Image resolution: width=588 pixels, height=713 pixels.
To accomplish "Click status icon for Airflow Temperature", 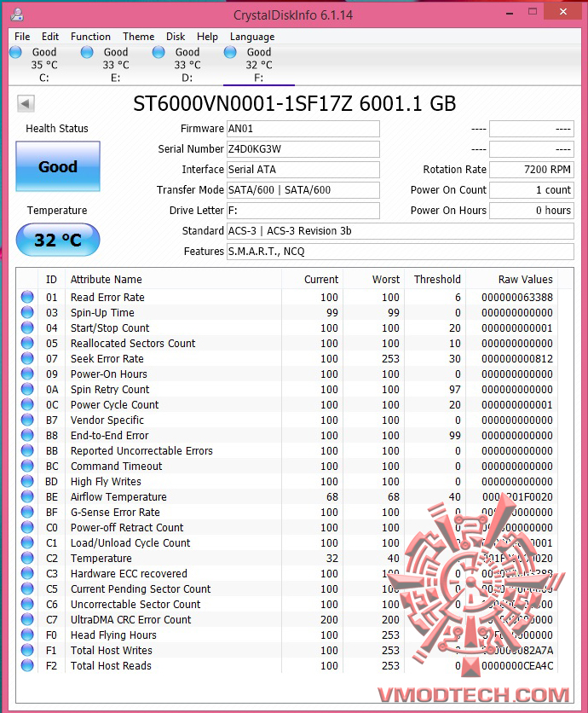I will [x=27, y=496].
